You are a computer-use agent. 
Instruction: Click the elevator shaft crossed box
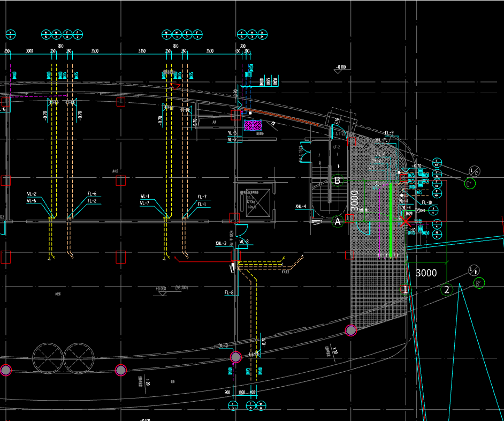(x=258, y=203)
